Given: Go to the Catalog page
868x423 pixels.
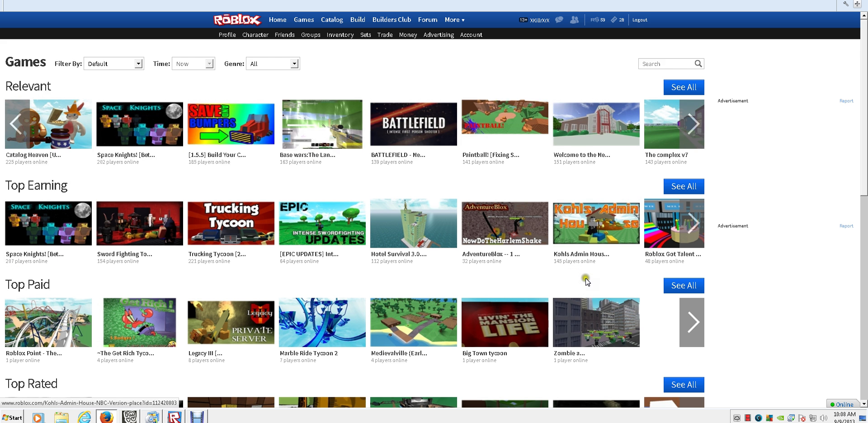Looking at the screenshot, I should point(332,20).
